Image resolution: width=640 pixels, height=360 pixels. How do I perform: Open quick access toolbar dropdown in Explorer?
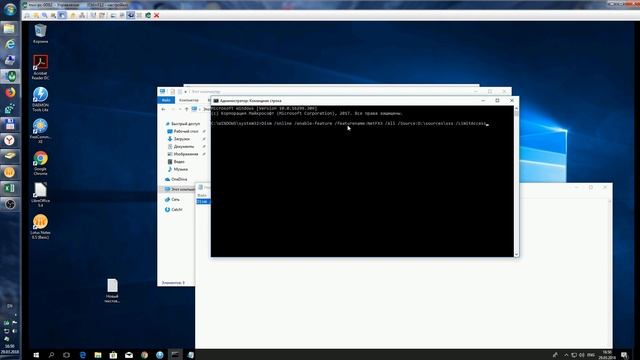(x=185, y=92)
